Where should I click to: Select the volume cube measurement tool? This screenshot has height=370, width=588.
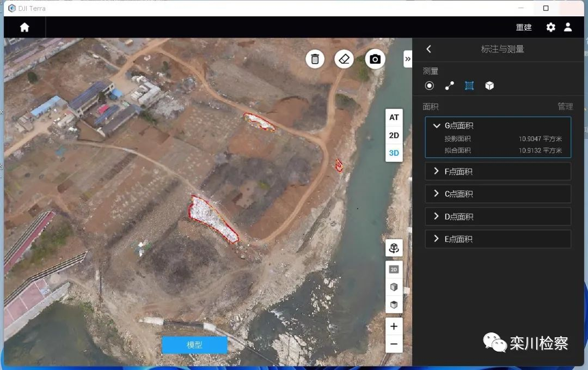(489, 86)
